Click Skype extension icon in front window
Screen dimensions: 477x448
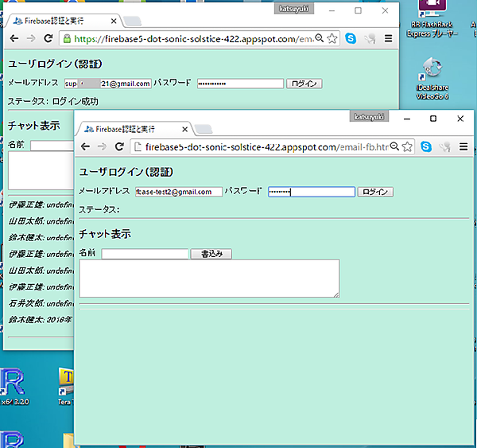tap(427, 147)
